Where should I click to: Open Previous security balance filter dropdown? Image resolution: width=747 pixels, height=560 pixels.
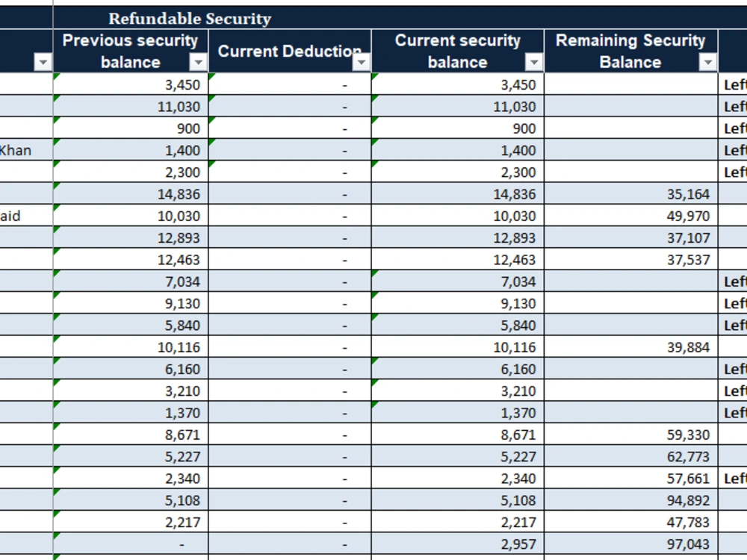[198, 62]
